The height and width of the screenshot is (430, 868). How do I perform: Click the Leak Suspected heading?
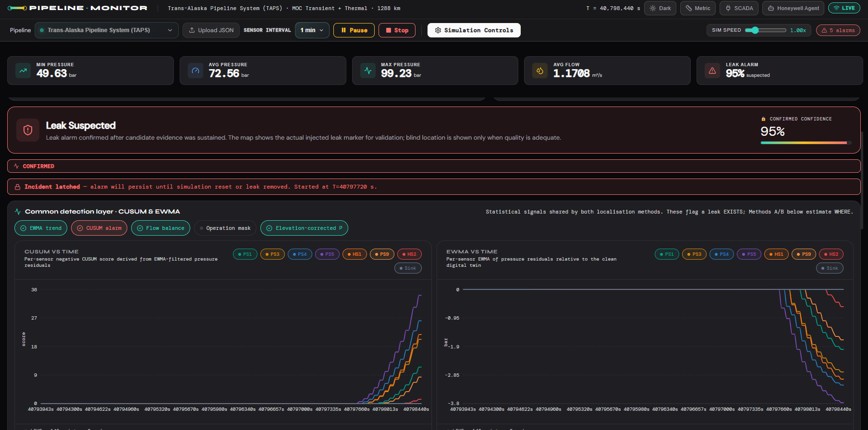point(81,125)
